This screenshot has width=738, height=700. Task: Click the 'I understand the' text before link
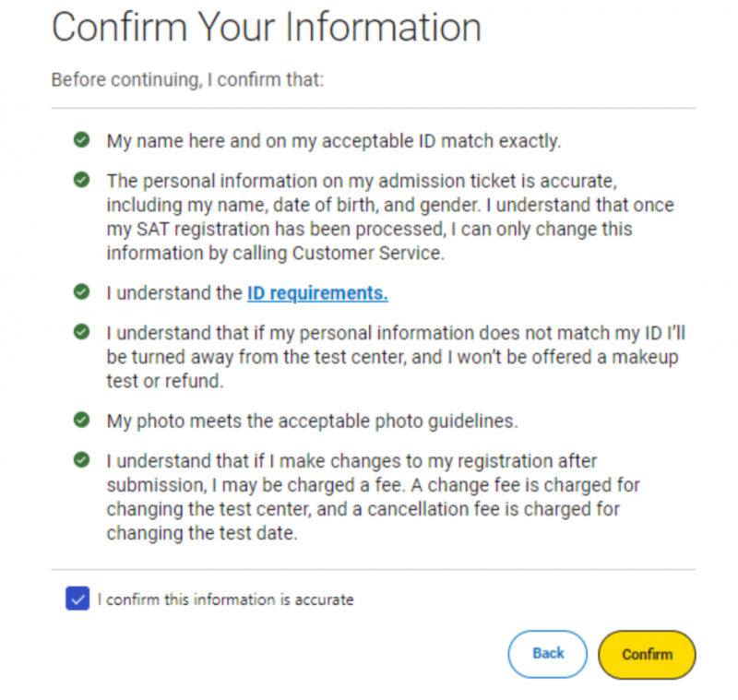tap(174, 293)
